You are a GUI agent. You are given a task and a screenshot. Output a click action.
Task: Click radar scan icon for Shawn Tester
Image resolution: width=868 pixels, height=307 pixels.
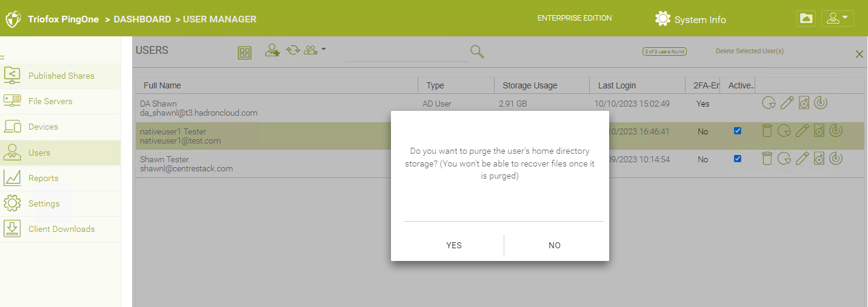coord(836,158)
